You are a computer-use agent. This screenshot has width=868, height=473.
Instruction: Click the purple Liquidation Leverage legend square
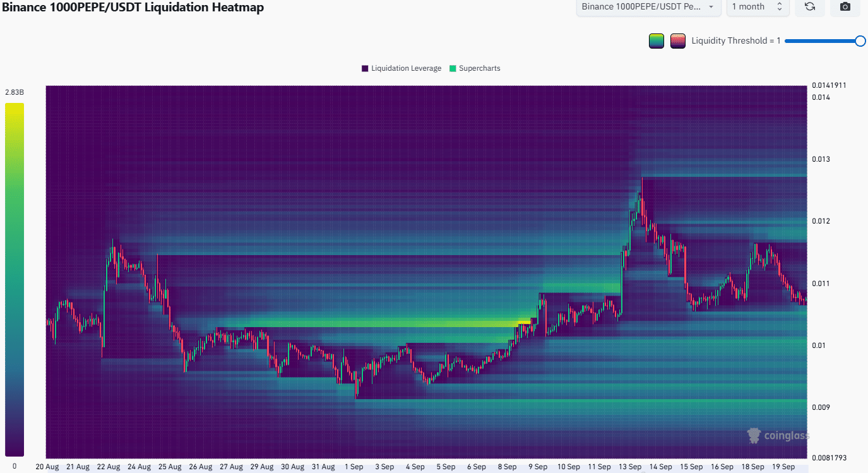click(365, 68)
